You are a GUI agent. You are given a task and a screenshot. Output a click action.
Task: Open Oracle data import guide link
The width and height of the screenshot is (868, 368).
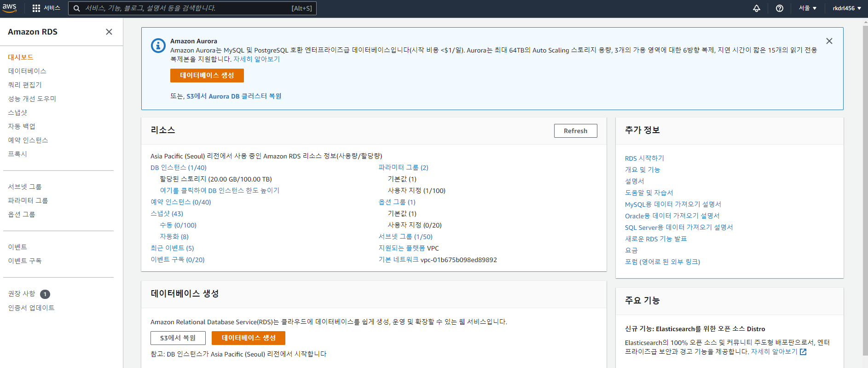point(672,216)
